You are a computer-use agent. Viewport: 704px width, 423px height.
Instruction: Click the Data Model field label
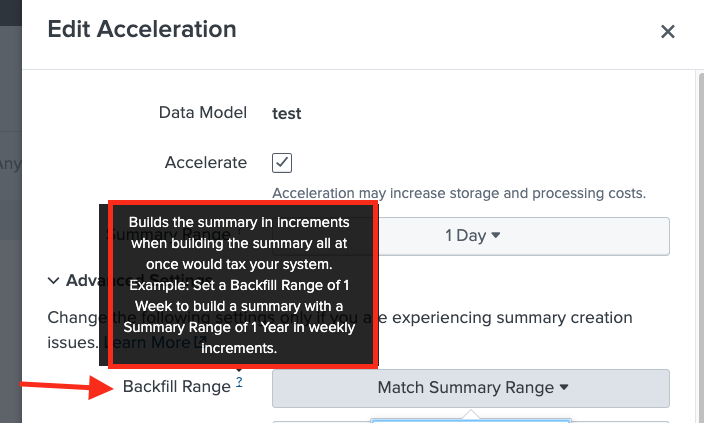pos(203,112)
